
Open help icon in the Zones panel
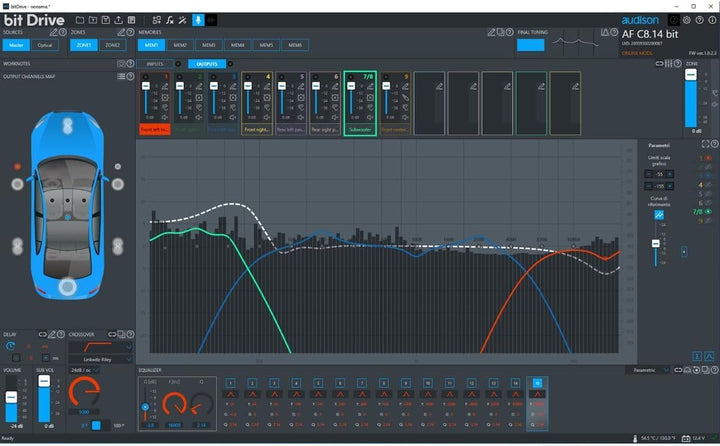coord(130,32)
